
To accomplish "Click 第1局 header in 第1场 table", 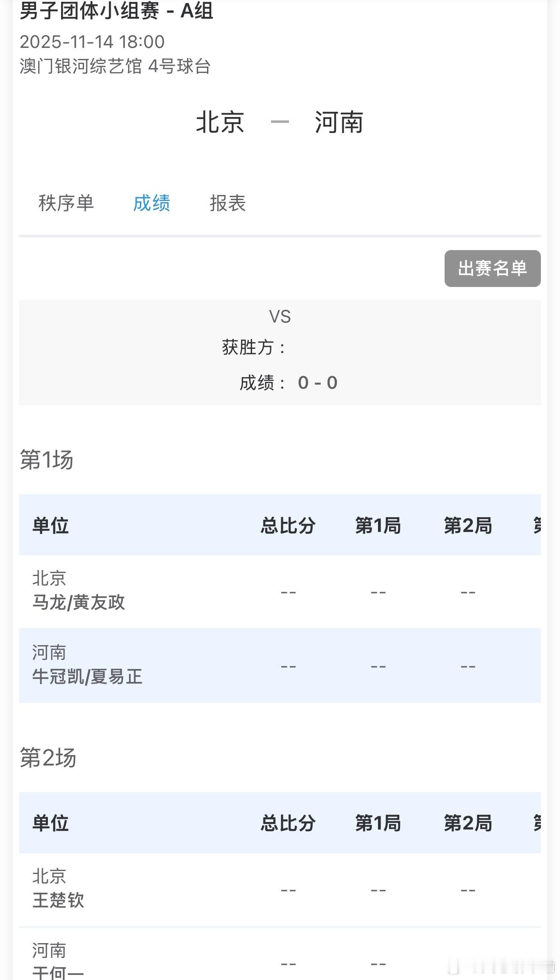I will tap(378, 526).
